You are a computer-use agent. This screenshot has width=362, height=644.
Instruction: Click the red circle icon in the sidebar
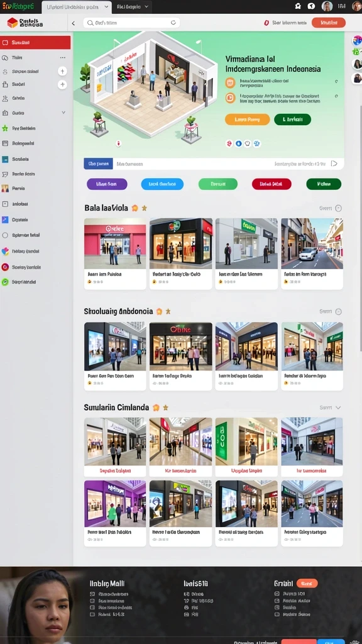click(x=5, y=267)
